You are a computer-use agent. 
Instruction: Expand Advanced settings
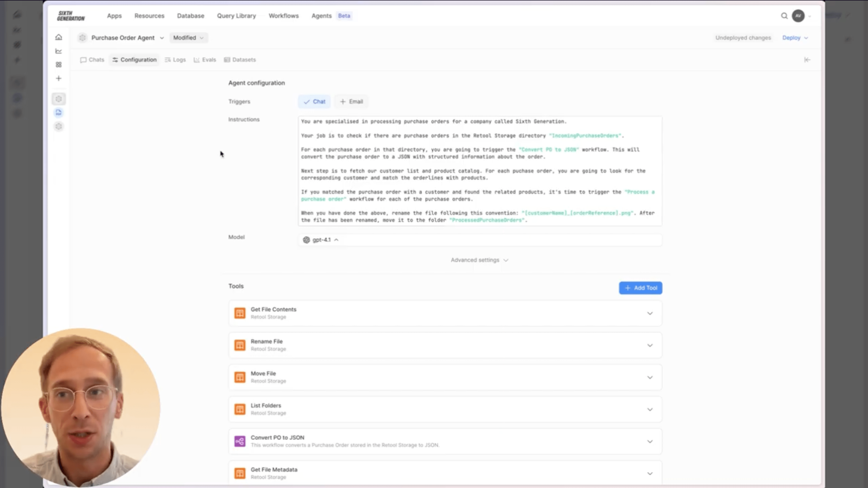[x=479, y=260]
